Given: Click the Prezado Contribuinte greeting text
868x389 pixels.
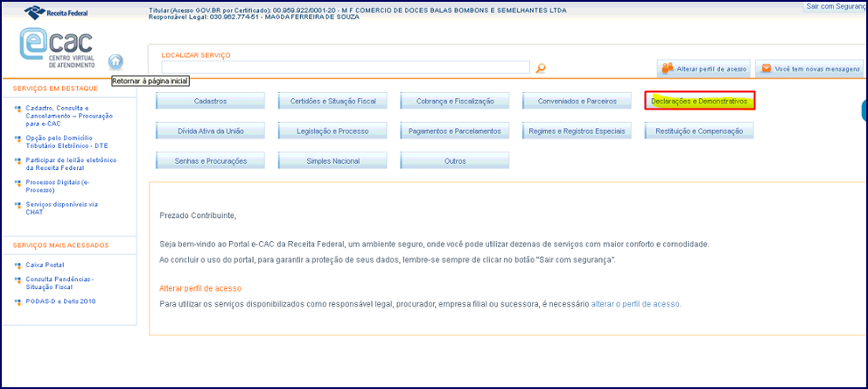Looking at the screenshot, I should point(198,215).
